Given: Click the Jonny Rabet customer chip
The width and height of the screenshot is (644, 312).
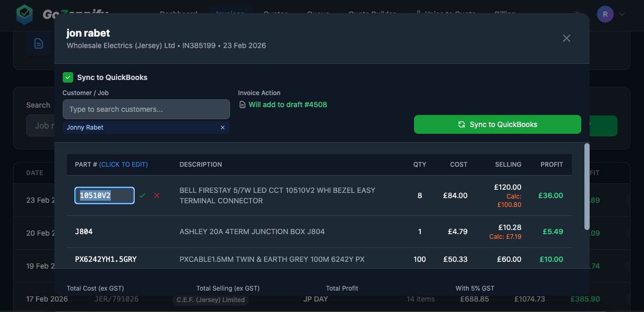Looking at the screenshot, I should tap(85, 128).
